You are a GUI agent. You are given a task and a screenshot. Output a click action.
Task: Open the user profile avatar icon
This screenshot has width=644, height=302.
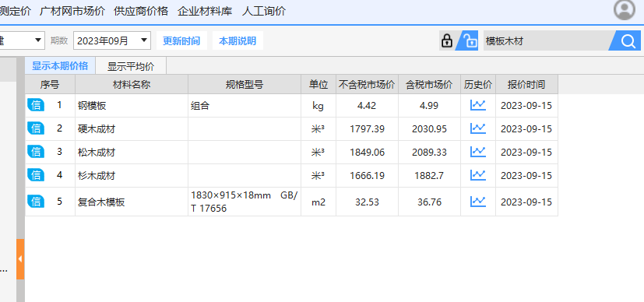coord(625,10)
